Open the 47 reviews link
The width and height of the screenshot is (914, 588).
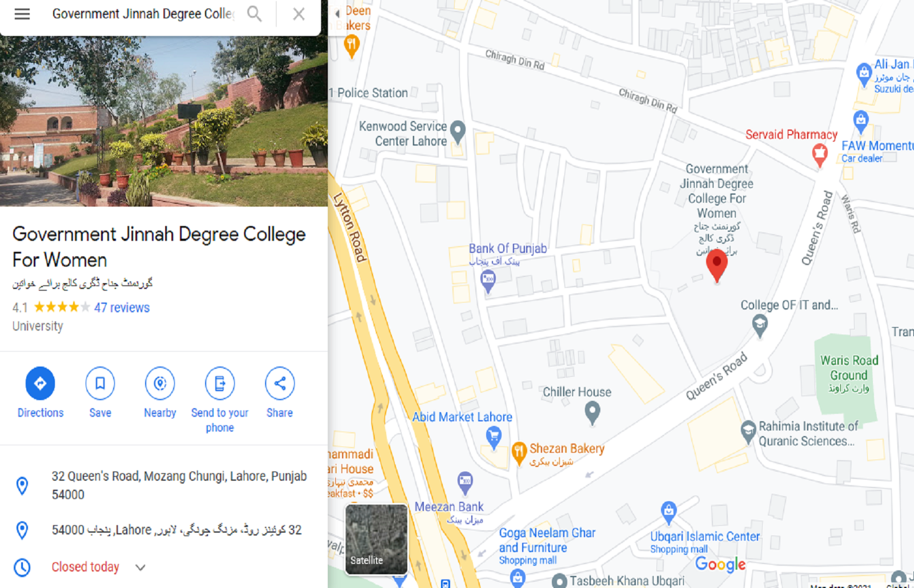pyautogui.click(x=122, y=308)
